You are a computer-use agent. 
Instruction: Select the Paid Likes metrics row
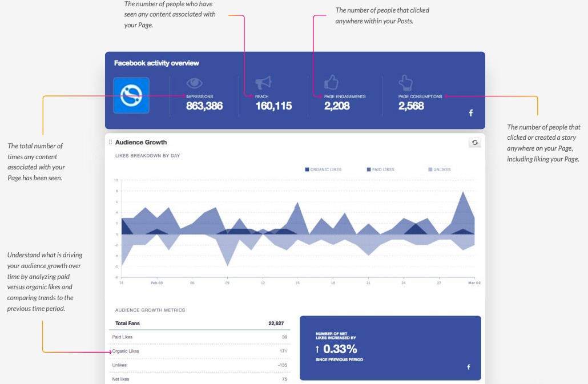pyautogui.click(x=199, y=337)
